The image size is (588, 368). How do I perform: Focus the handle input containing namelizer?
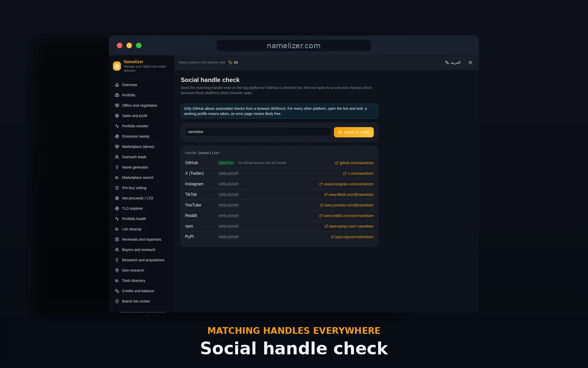(x=258, y=132)
